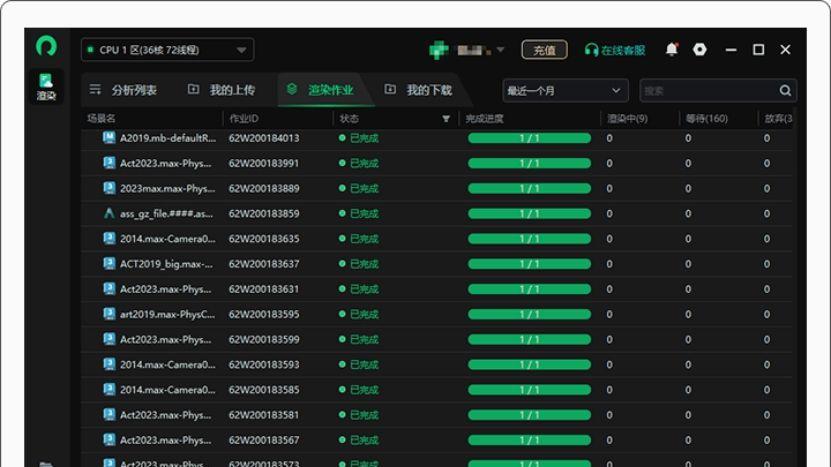Click the 分析列表 list icon
The image size is (831, 467).
coord(95,90)
